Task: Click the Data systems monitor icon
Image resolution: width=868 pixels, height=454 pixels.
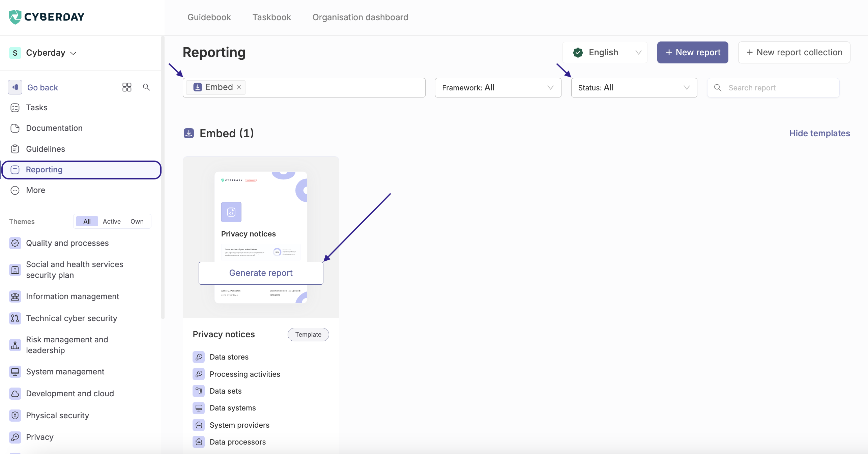Action: [x=199, y=408]
